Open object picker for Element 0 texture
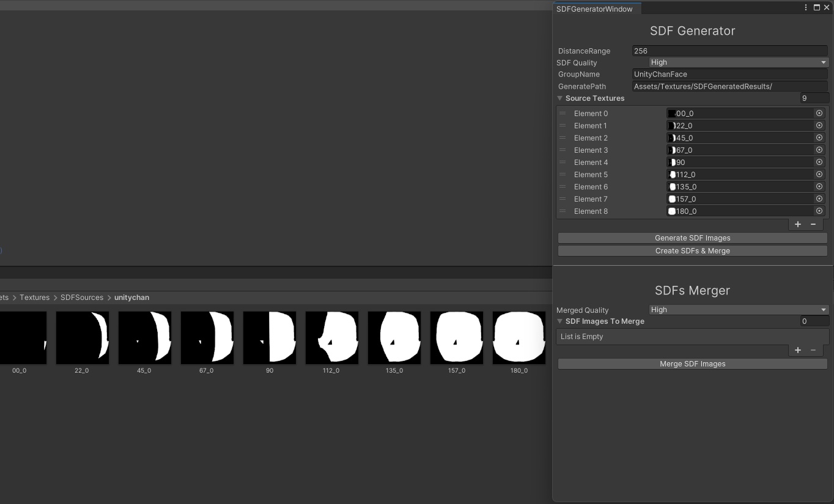The height and width of the screenshot is (504, 834). (x=819, y=113)
